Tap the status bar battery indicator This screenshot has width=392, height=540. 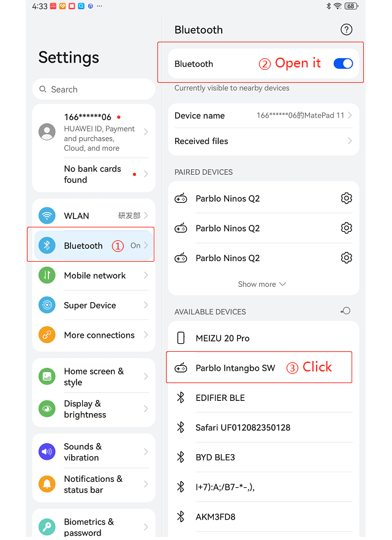(351, 6)
